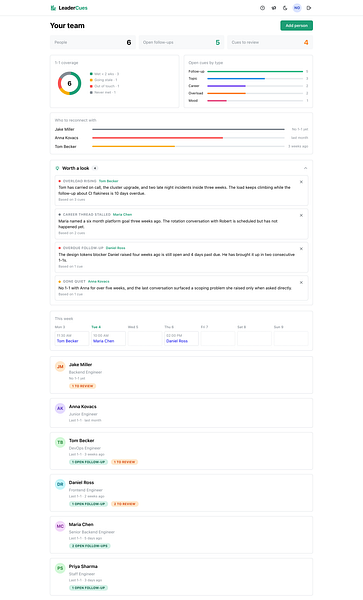Open the help icon in the header

262,8
